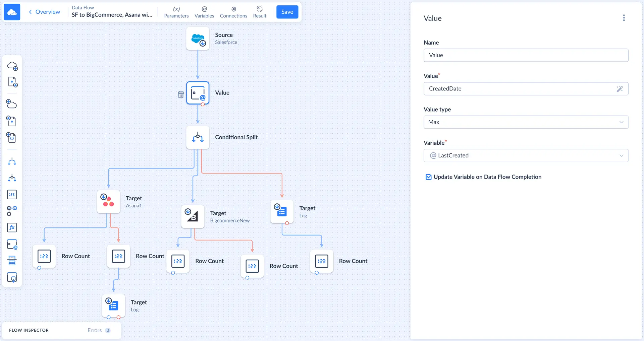This screenshot has height=341, width=644.
Task: Toggle Update Variable on Data Flow Completion
Action: coord(428,177)
